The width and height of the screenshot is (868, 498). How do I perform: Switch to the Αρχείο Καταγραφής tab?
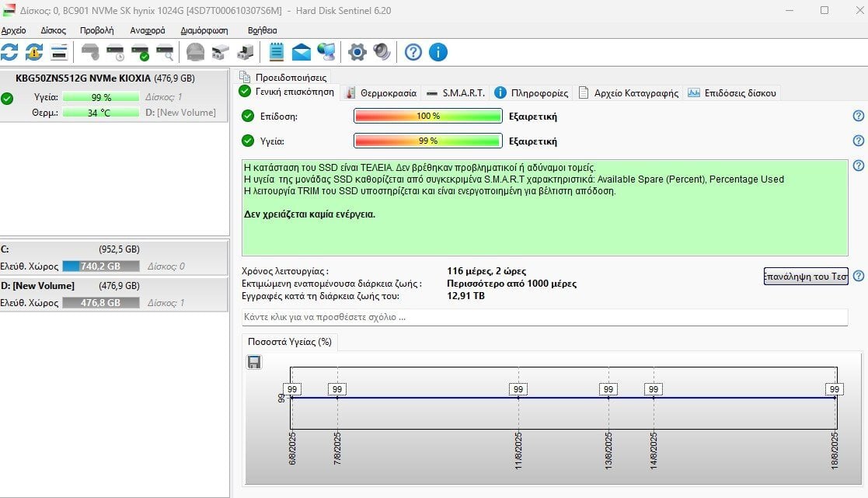(629, 93)
